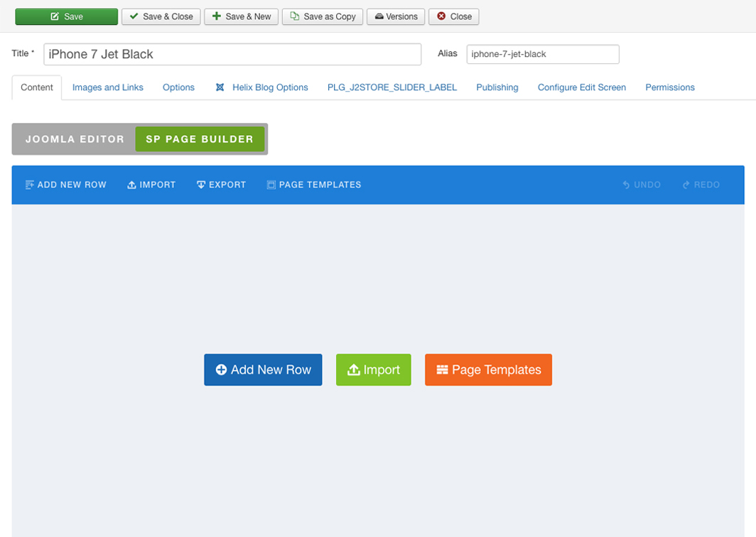756x537 pixels.
Task: Click Save & New button
Action: [241, 16]
